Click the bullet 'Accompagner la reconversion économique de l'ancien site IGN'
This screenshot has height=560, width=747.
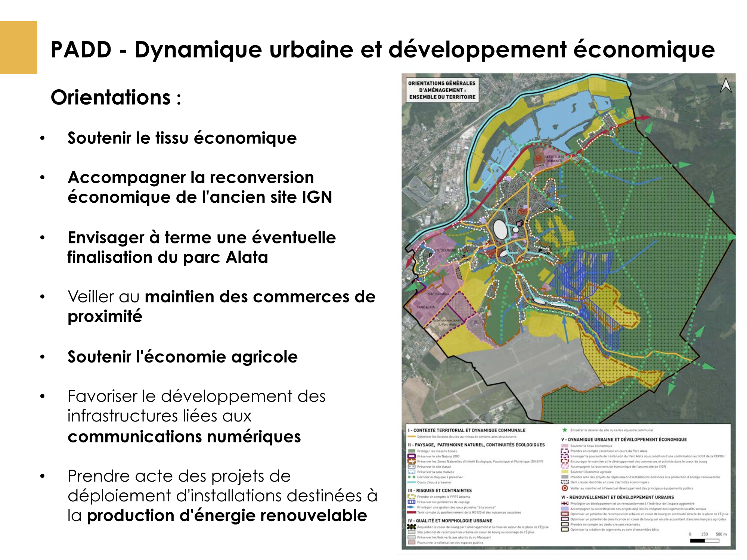[x=200, y=187]
